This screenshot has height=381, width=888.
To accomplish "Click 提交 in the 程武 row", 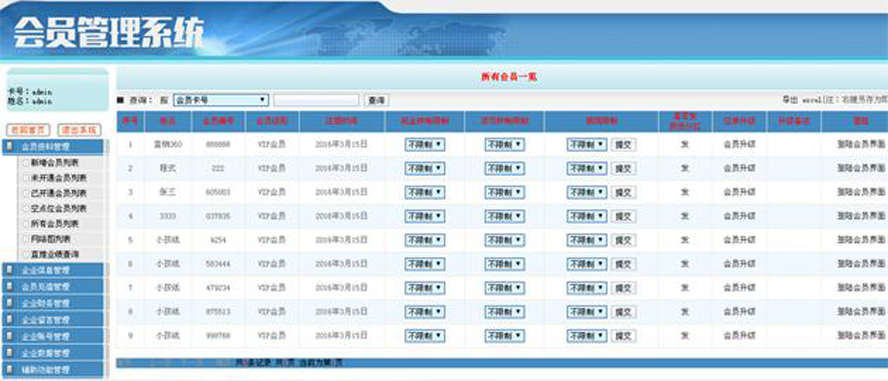I will pos(624,168).
